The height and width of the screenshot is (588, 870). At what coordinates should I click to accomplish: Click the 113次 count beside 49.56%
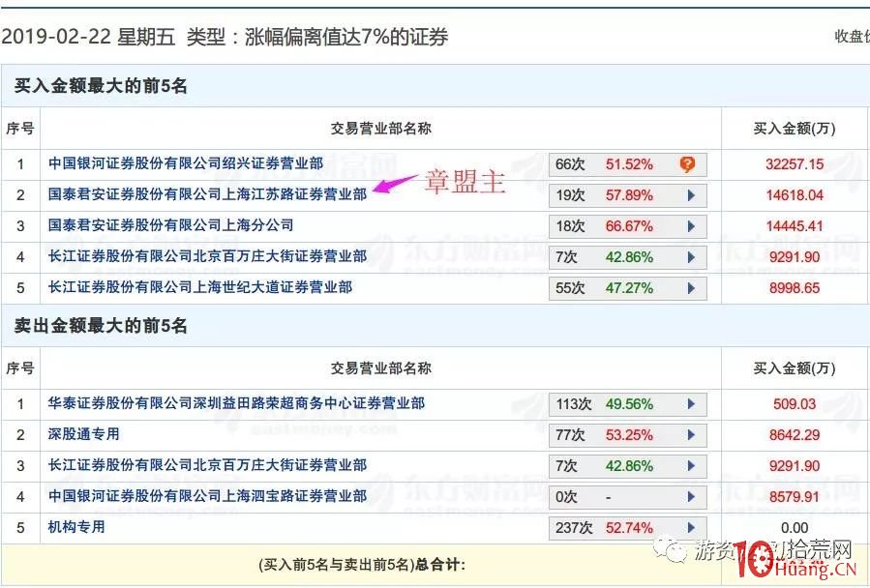tap(574, 404)
